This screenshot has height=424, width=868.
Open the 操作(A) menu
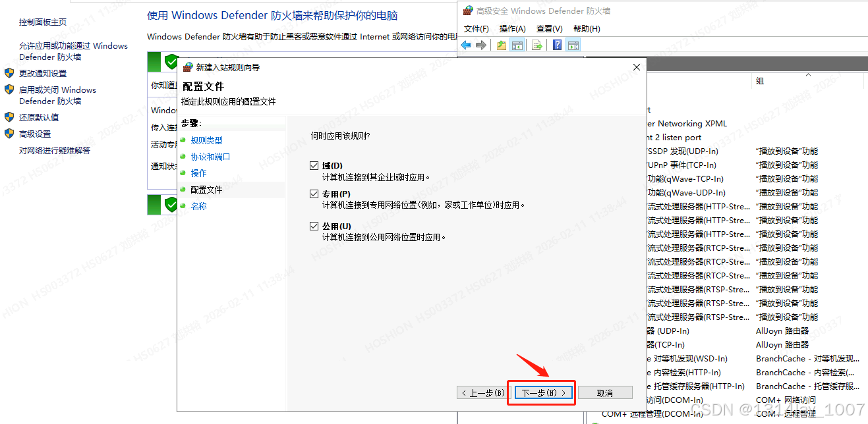[x=513, y=29]
